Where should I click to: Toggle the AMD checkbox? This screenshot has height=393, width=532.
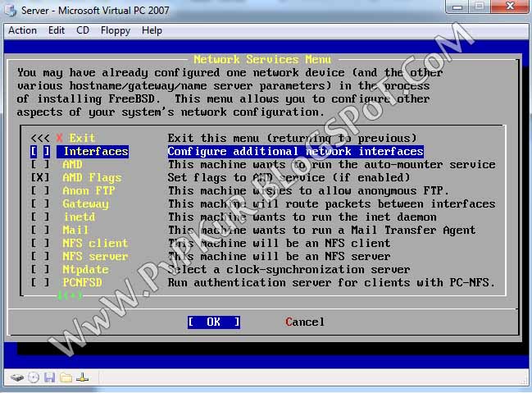tap(40, 165)
